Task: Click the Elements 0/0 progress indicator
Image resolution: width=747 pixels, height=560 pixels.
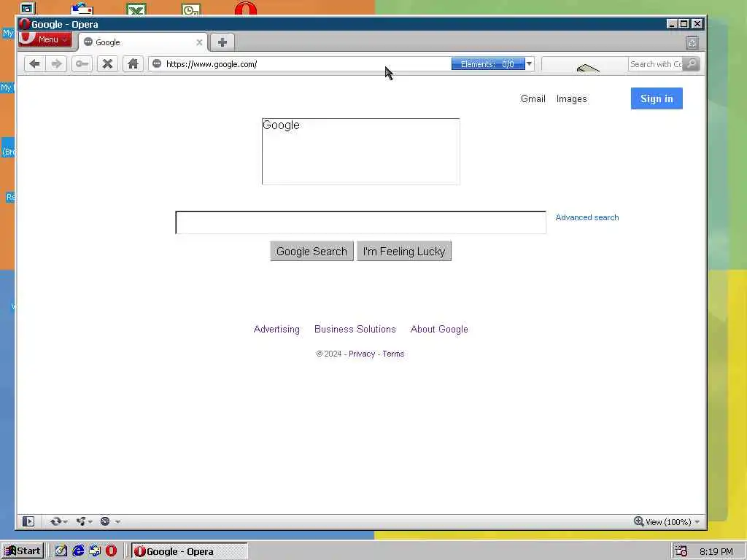Action: coord(488,64)
